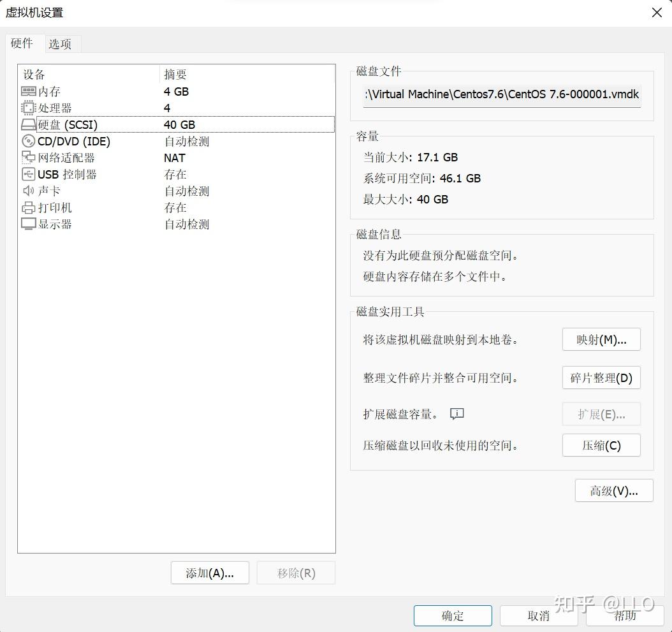Confirm settings with the 确定 button
Viewport: 672px width, 632px height.
coord(453,615)
